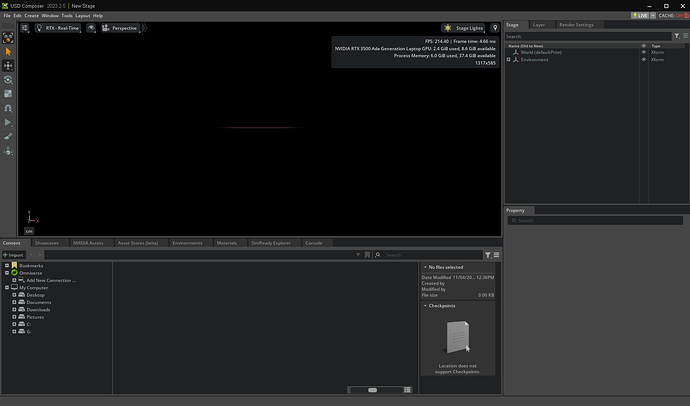Toggle visibility of World (defaultPrim)
690x406 pixels.
tap(644, 52)
